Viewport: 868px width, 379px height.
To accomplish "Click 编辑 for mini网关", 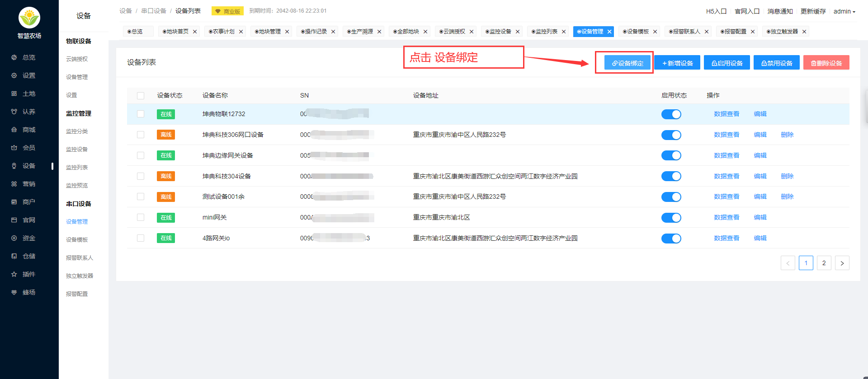I will pyautogui.click(x=760, y=217).
